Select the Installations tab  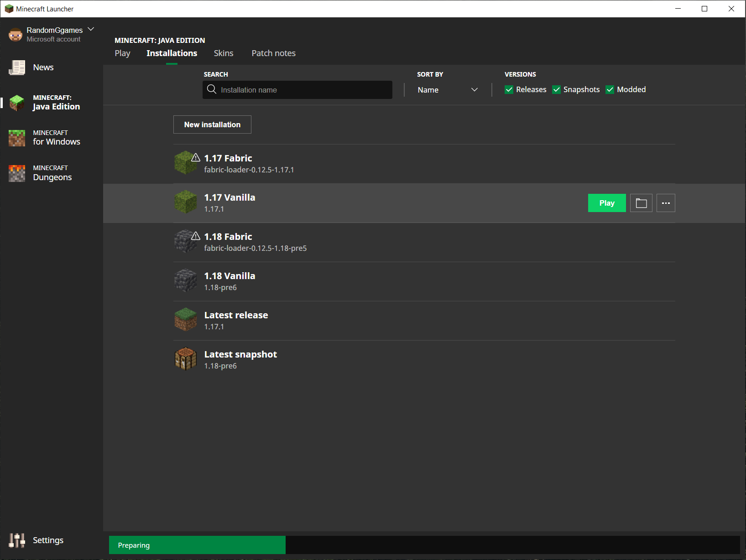172,53
